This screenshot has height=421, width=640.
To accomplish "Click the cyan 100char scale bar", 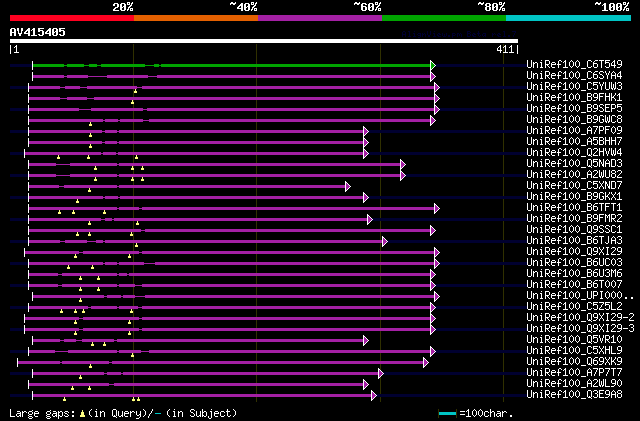I will [447, 414].
